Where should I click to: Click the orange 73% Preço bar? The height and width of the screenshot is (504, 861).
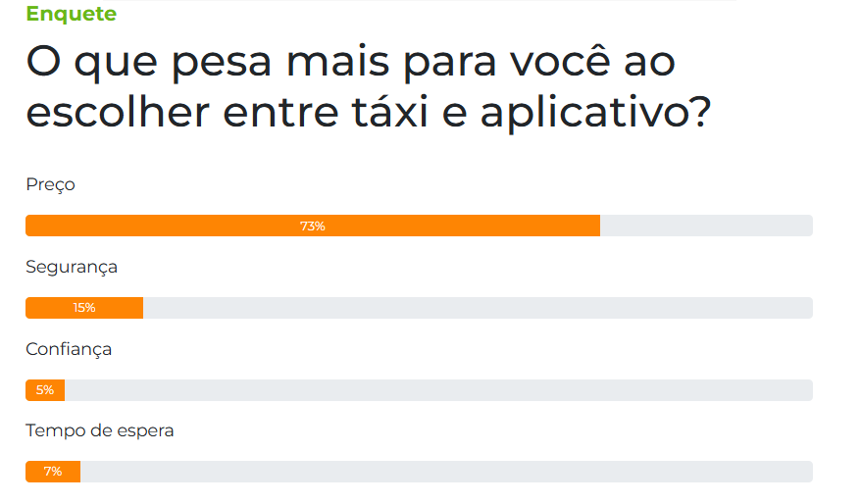point(313,226)
